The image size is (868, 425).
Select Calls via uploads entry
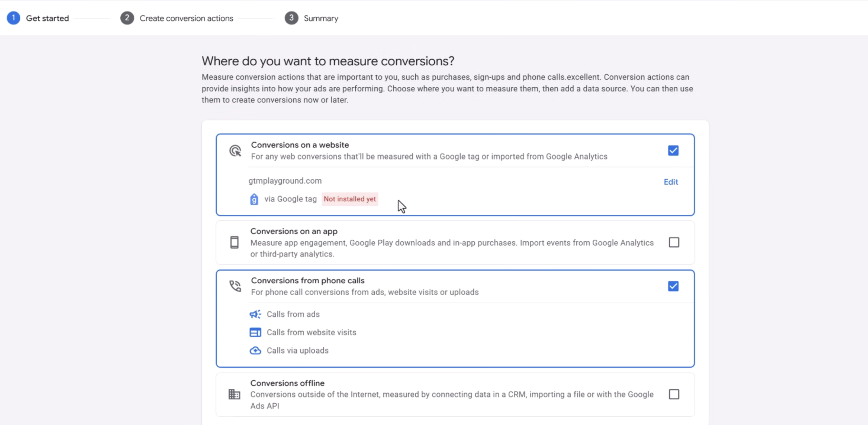[298, 350]
